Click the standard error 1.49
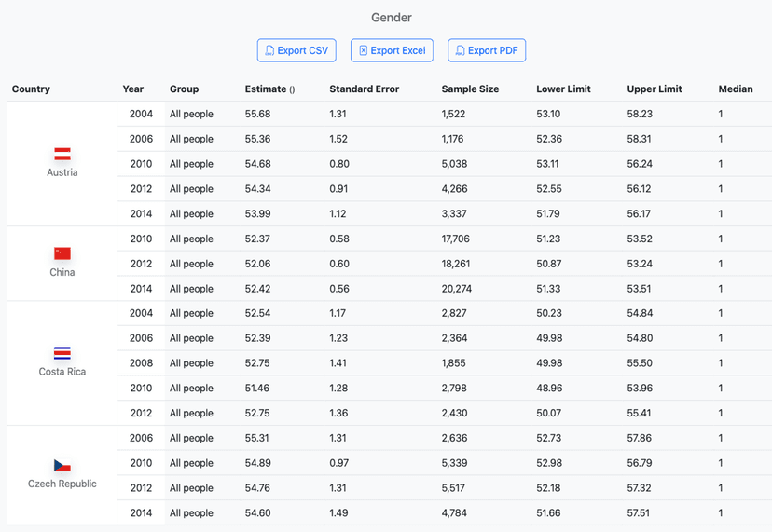The height and width of the screenshot is (532, 772). (338, 512)
